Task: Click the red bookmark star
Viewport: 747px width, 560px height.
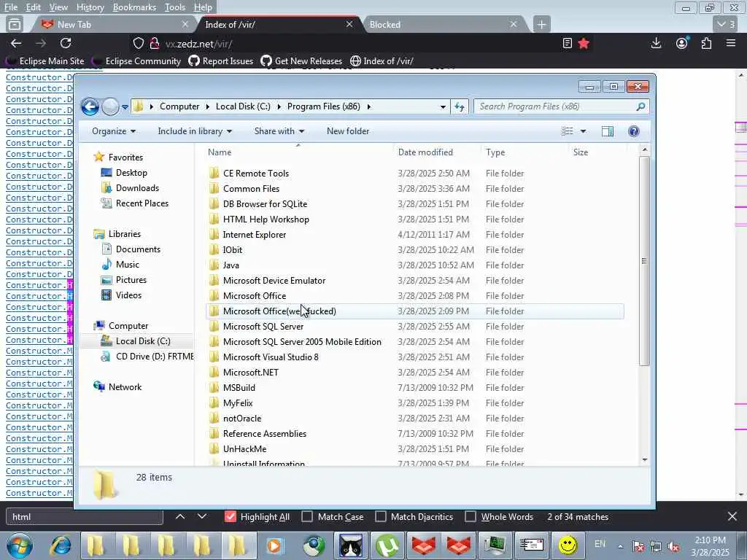Action: [584, 43]
